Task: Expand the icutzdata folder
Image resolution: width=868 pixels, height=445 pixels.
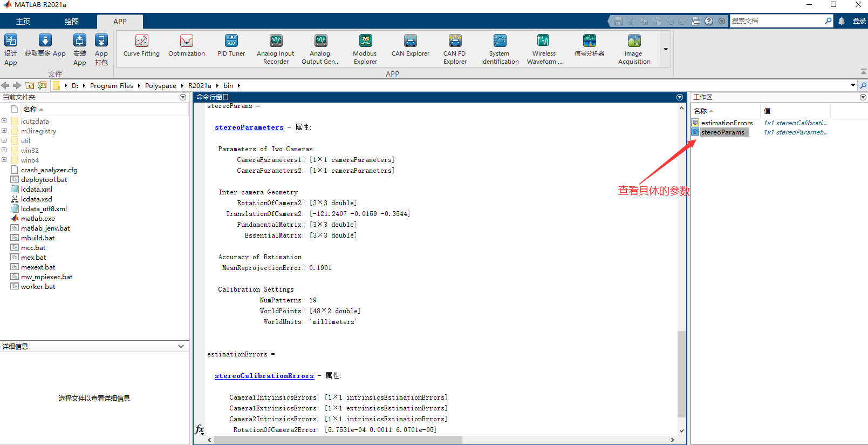Action: (4, 121)
